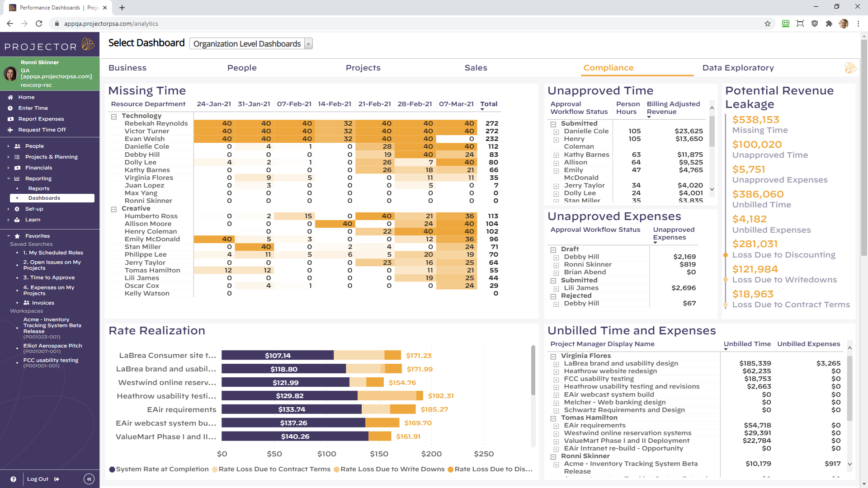Expand Danielle Cole under Submitted
Image resolution: width=868 pixels, height=488 pixels.
(x=556, y=131)
